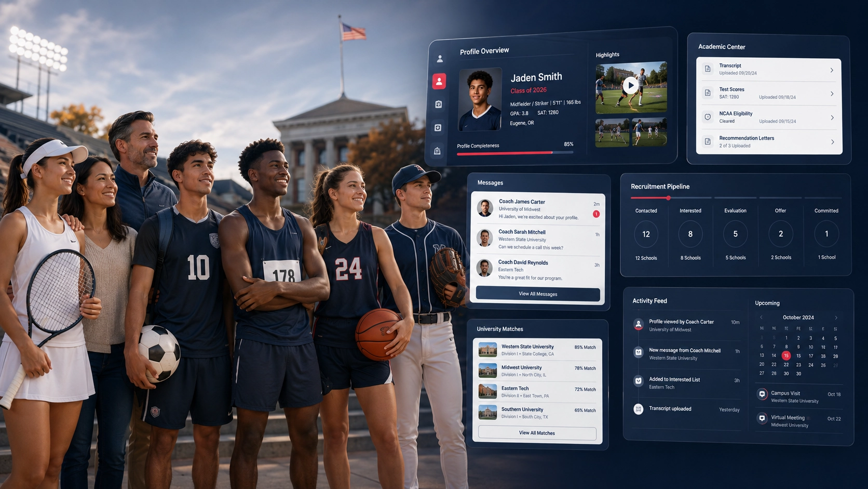Select the Committed pipeline stage
This screenshot has width=868, height=489.
click(x=826, y=211)
